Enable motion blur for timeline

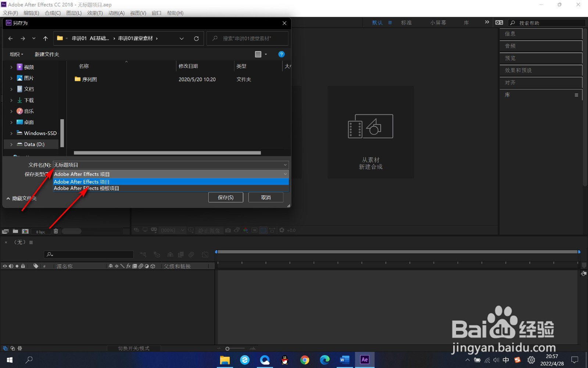click(x=191, y=254)
